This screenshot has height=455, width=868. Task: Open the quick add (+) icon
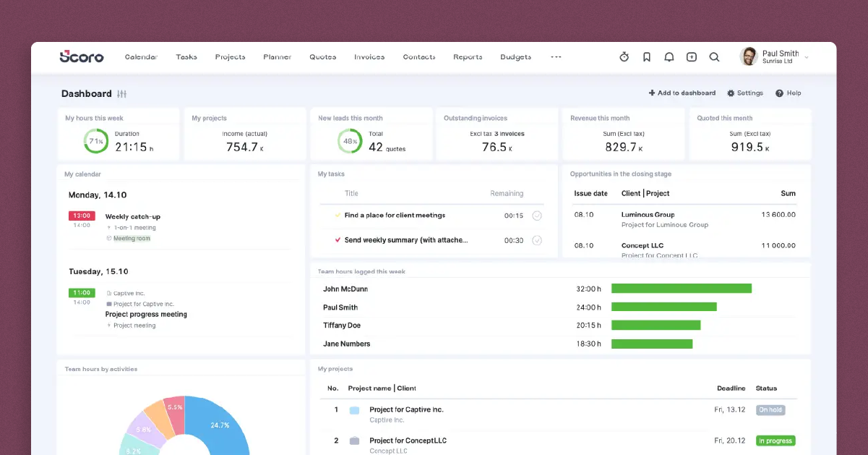coord(691,56)
